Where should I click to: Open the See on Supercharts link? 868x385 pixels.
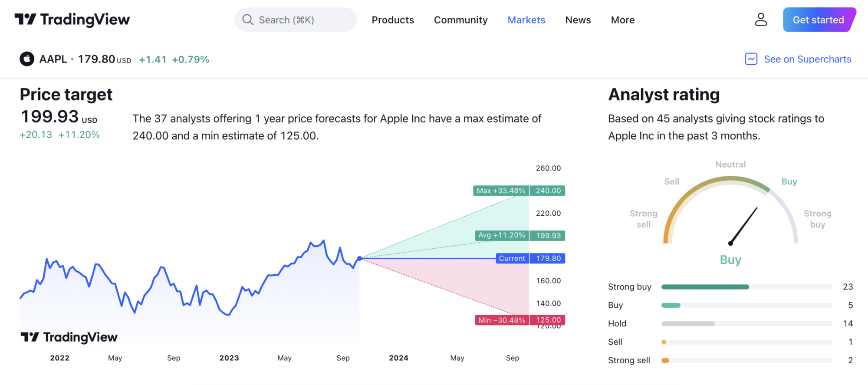(x=807, y=59)
